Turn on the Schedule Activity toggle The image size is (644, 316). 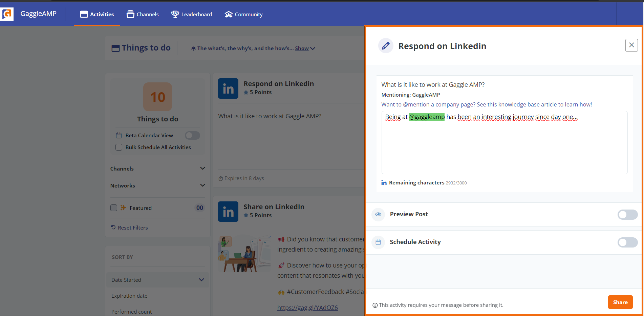click(x=627, y=242)
